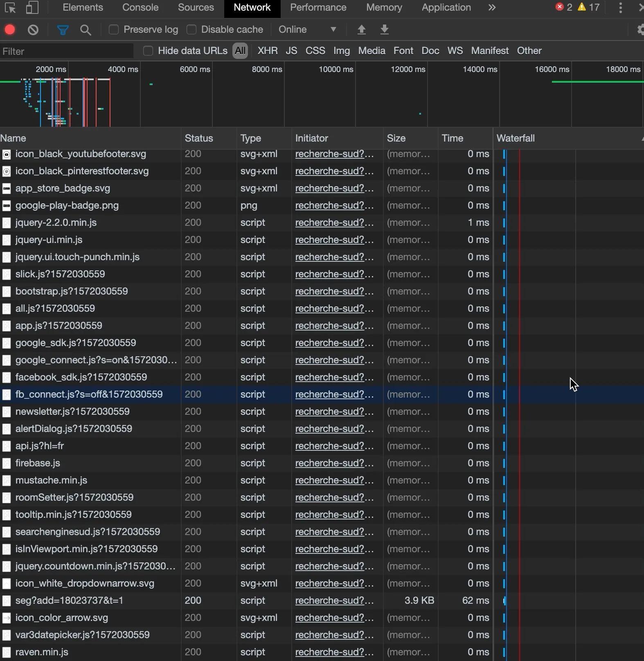
Task: Click the red error count badge
Action: (x=564, y=7)
